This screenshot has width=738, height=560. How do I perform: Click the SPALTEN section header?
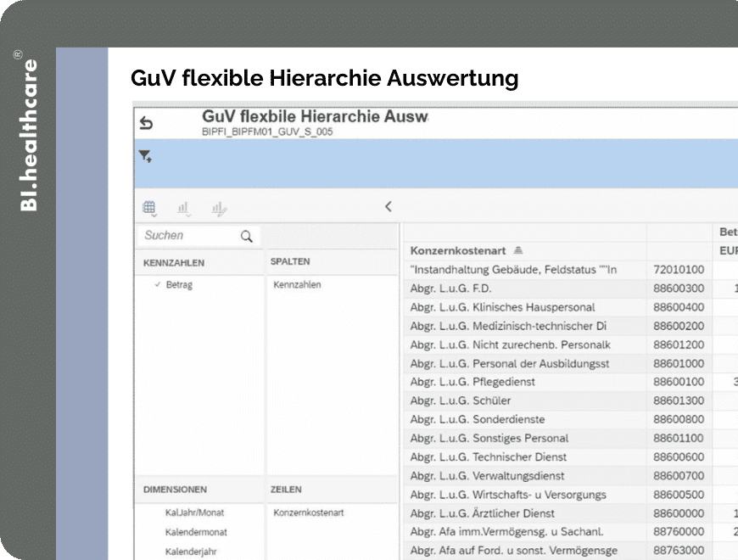tap(290, 261)
